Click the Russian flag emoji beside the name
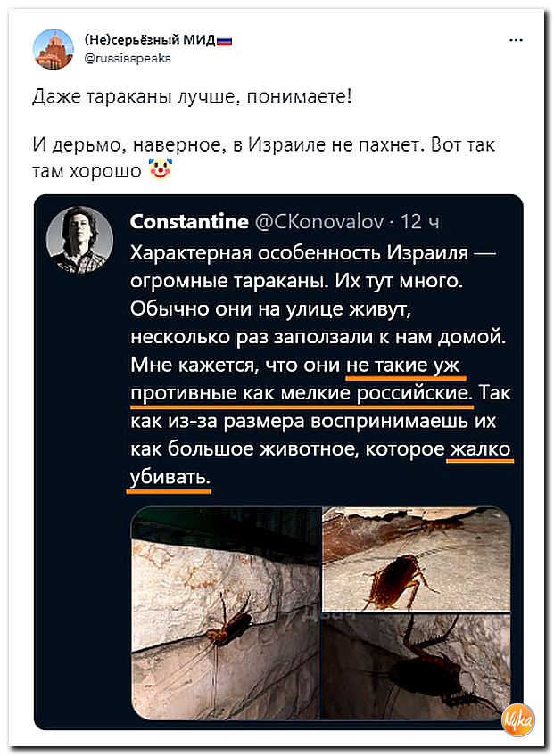554x756 pixels. pos(225,42)
